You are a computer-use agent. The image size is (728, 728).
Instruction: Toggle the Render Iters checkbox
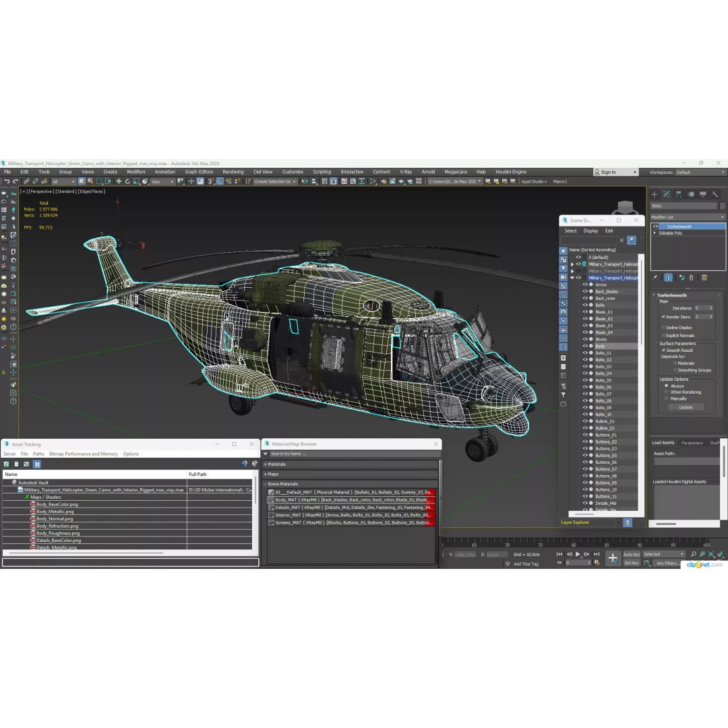click(663, 317)
